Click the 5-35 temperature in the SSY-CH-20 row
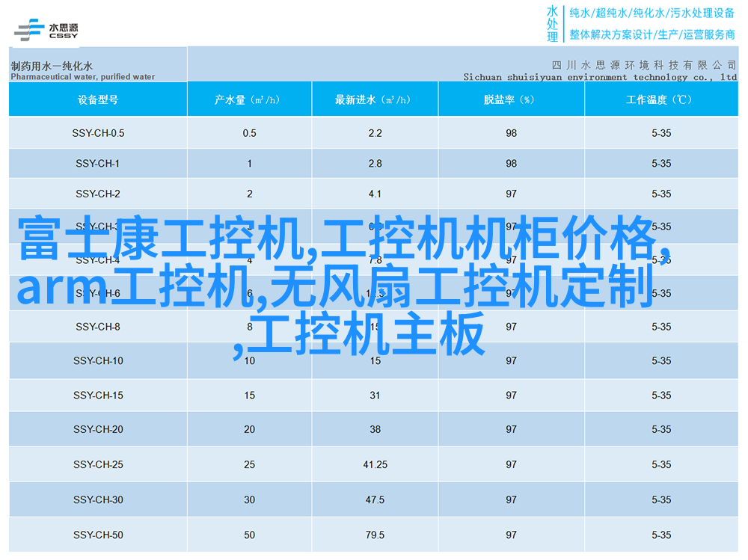 pos(661,429)
